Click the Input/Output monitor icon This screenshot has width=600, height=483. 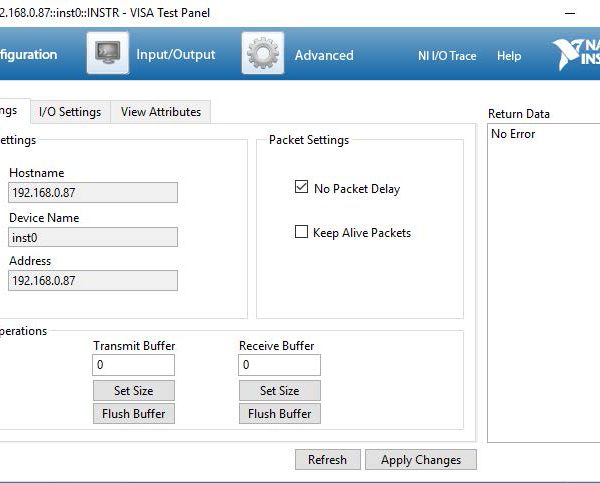point(107,54)
